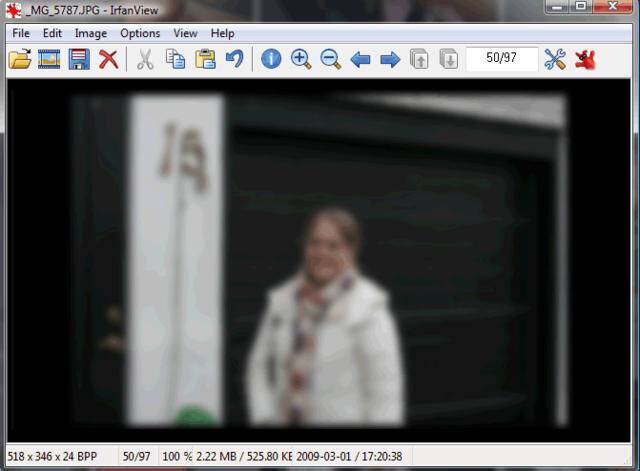Click the Paste clipboard icon
Image resolution: width=640 pixels, height=471 pixels.
tap(205, 59)
